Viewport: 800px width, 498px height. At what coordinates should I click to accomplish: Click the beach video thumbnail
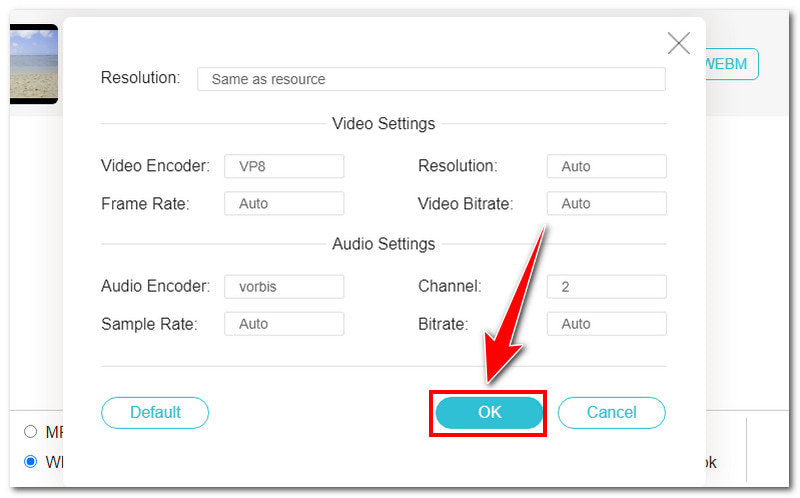pos(33,64)
